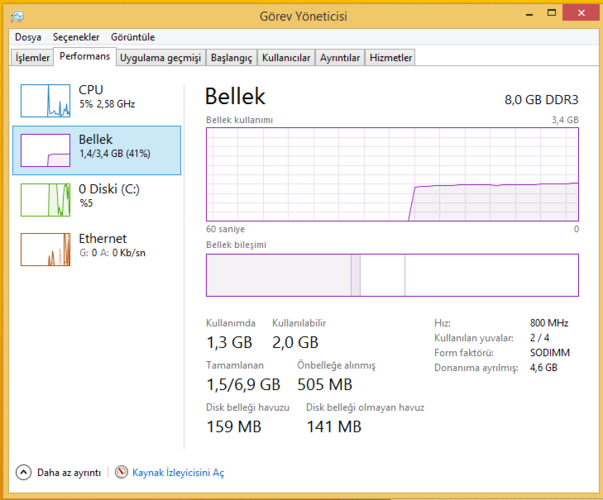Maximize the Görev Yöneticisi window

(551, 13)
